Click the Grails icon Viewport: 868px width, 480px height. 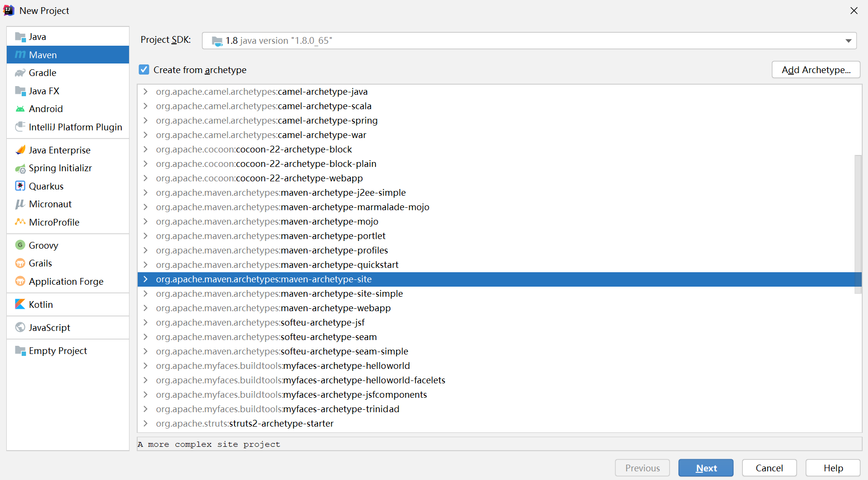(x=20, y=264)
